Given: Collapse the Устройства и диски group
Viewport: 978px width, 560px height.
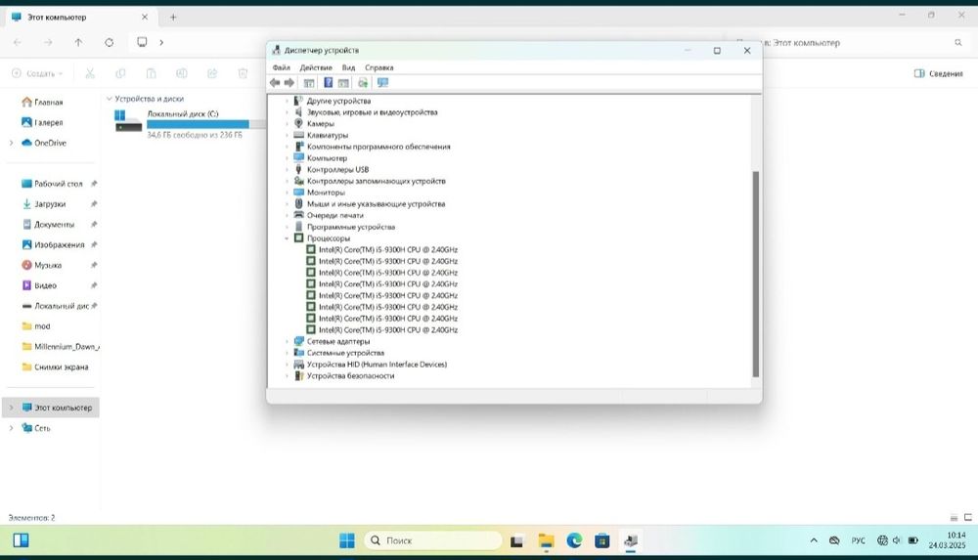Looking at the screenshot, I should tap(110, 99).
